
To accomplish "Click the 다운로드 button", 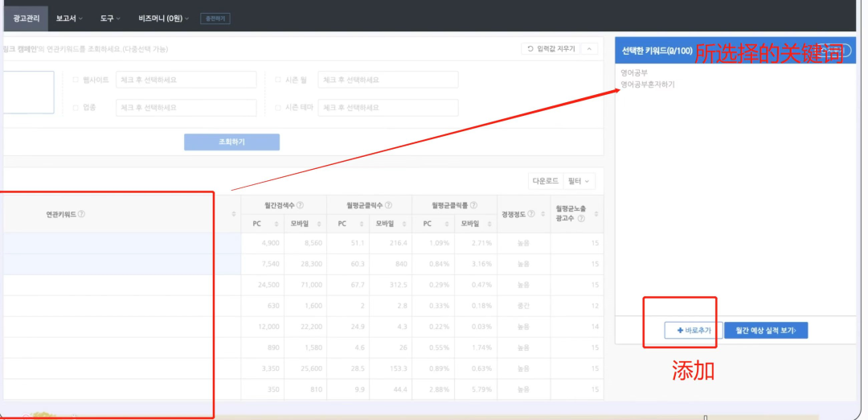I will 545,181.
